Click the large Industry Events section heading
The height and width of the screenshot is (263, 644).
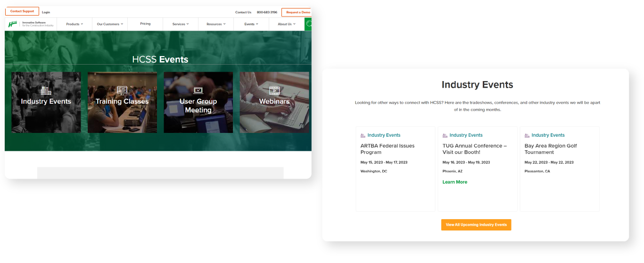(x=477, y=85)
